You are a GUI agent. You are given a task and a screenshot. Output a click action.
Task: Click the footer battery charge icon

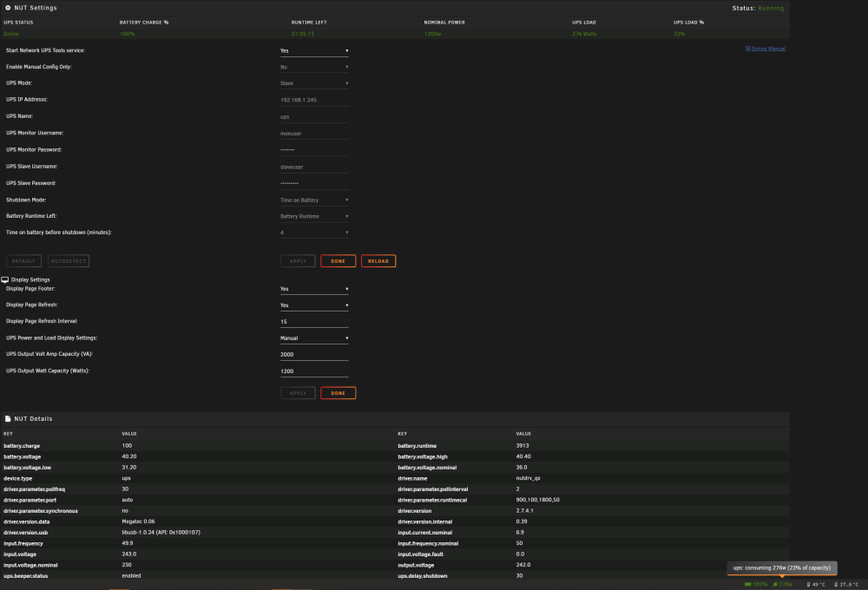[748, 585]
